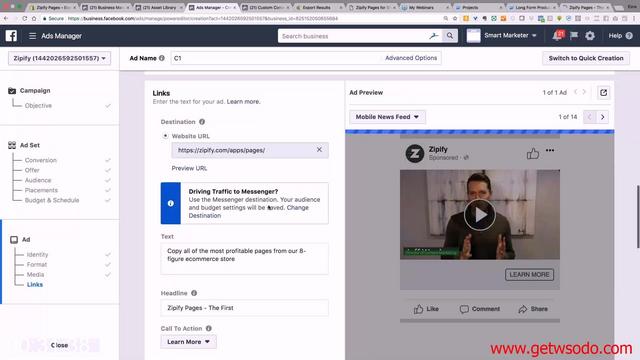
Task: Open the settings gear icon
Action: 590,36
